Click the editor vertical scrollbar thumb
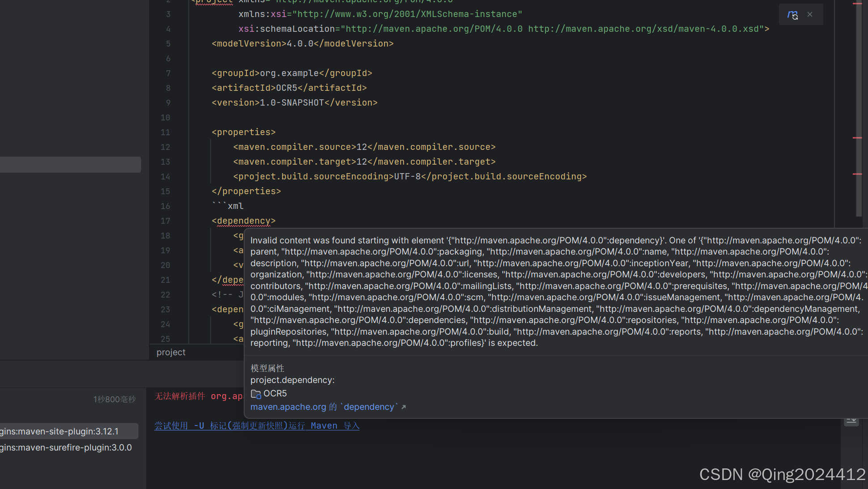Image resolution: width=868 pixels, height=489 pixels. tap(859, 107)
